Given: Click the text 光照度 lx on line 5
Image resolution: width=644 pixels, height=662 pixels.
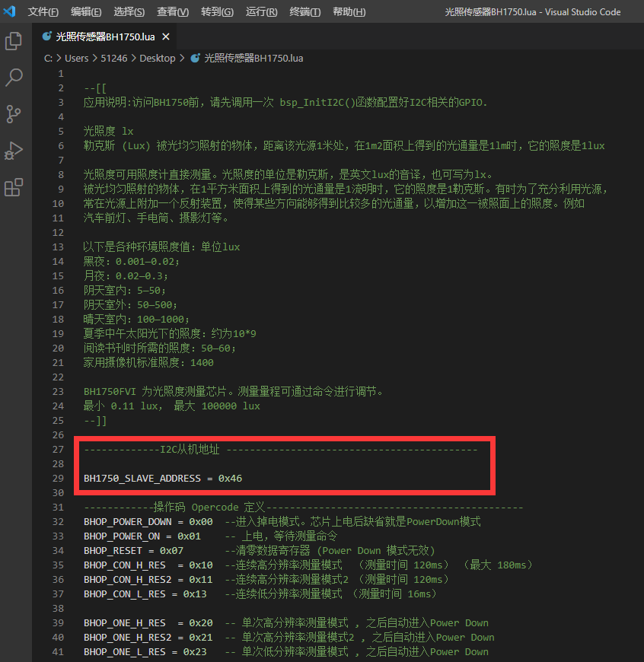Looking at the screenshot, I should [x=108, y=132].
